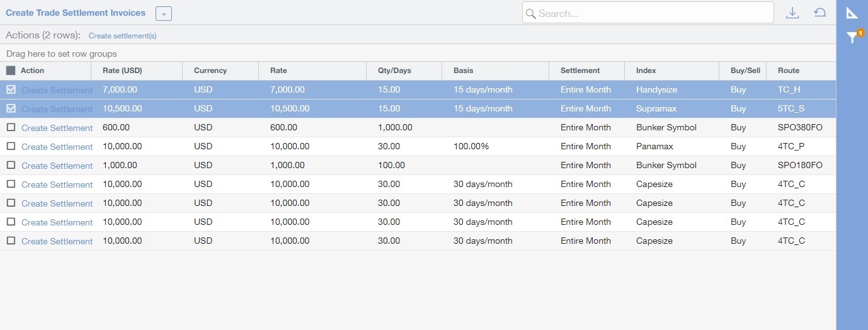This screenshot has height=330, width=868.
Task: Click the refresh/reset arrow icon
Action: pos(819,13)
